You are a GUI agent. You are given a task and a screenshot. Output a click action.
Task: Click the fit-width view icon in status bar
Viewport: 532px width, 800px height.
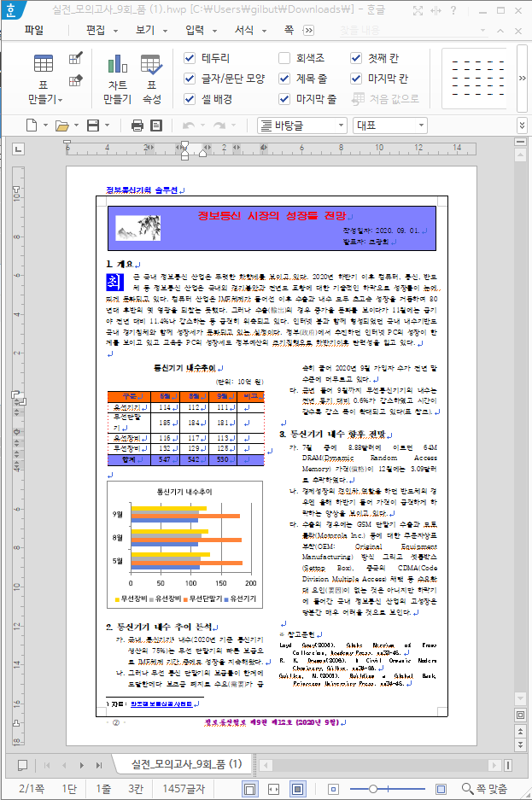pyautogui.click(x=274, y=789)
